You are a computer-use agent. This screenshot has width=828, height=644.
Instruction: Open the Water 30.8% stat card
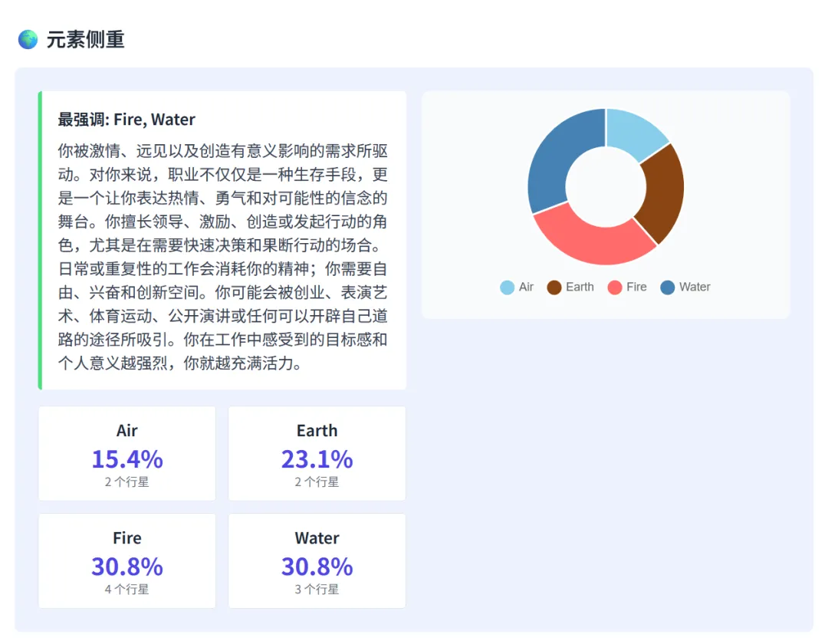coord(317,561)
